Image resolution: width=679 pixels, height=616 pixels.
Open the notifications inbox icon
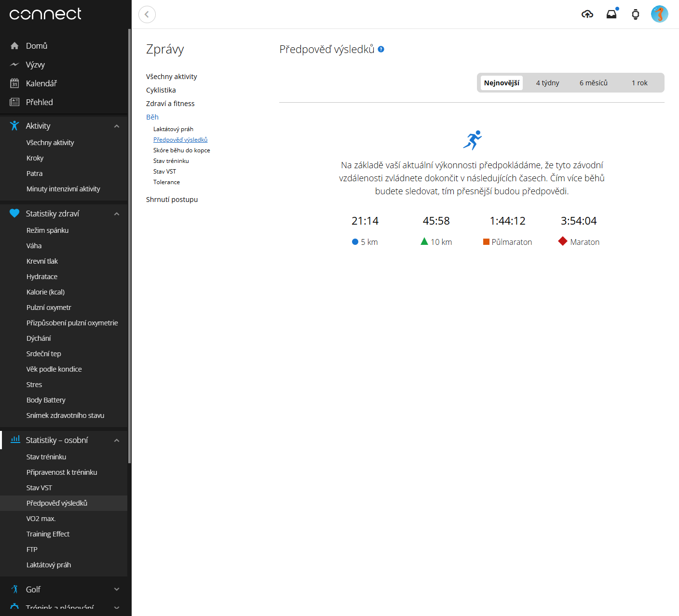click(x=611, y=14)
